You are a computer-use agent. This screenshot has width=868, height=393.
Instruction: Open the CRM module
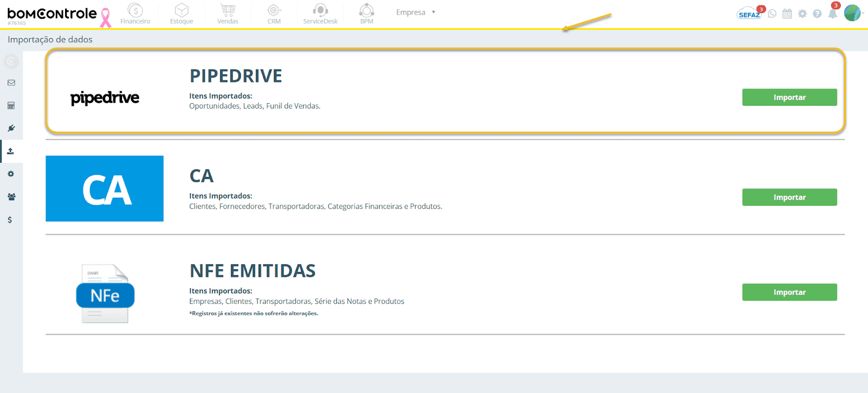point(274,14)
